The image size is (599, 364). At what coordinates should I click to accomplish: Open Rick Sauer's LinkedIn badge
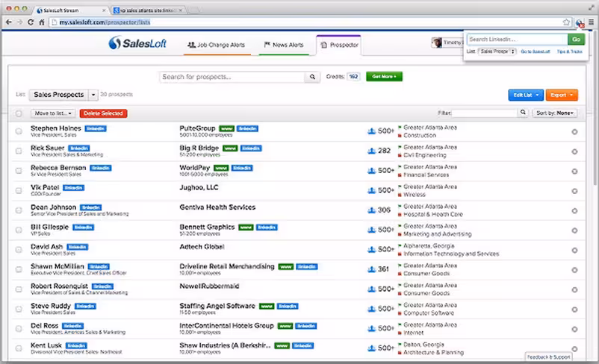click(79, 148)
